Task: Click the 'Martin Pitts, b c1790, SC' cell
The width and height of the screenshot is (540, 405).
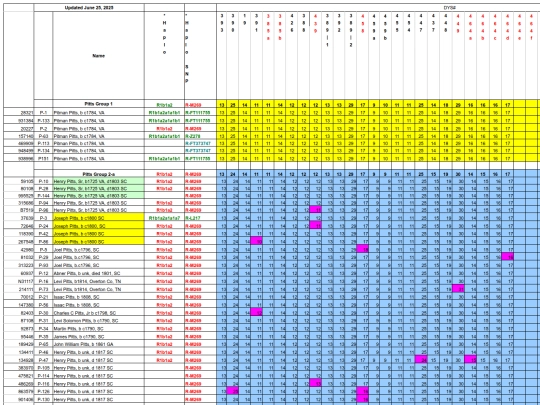Action: point(98,328)
